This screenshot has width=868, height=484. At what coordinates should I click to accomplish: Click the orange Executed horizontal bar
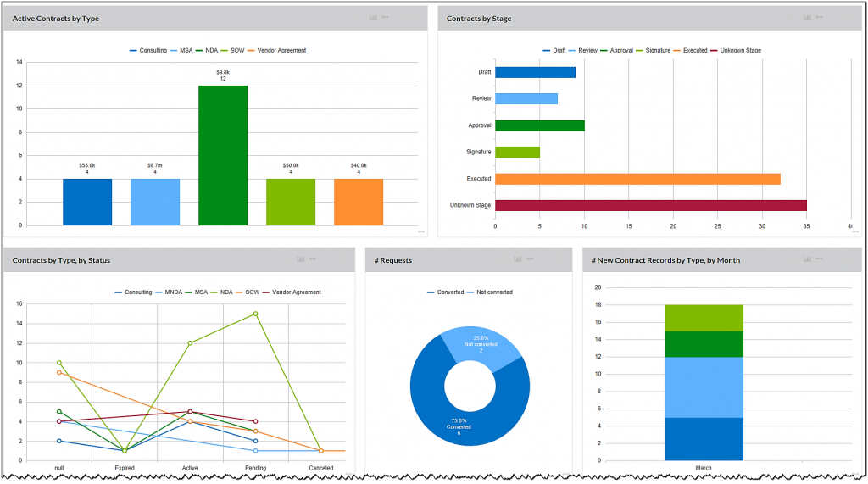coord(637,179)
